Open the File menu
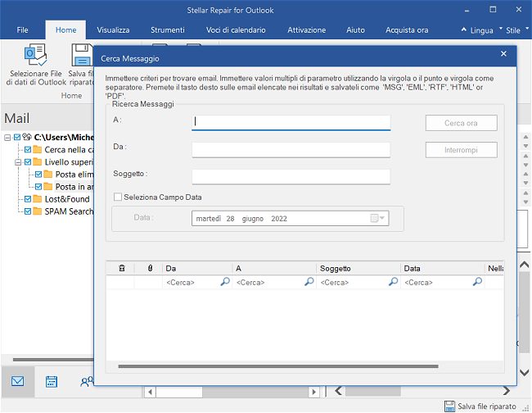Screen dimensions: 532x413 coord(22,29)
